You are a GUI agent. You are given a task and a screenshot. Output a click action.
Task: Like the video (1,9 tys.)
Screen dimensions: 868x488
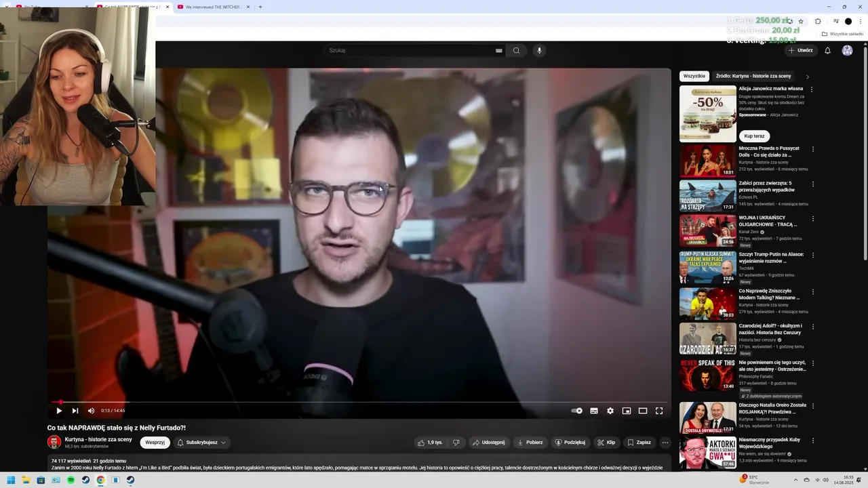(x=430, y=443)
